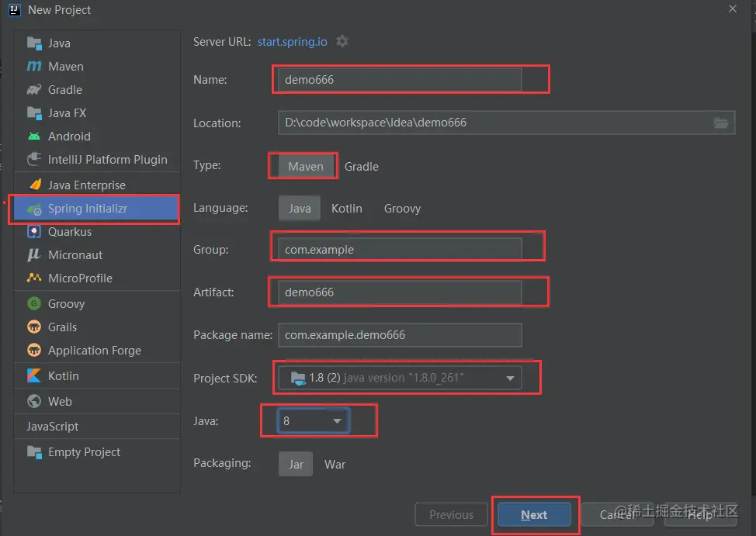
Task: Select Kotlin in sidebar list
Action: (97, 376)
